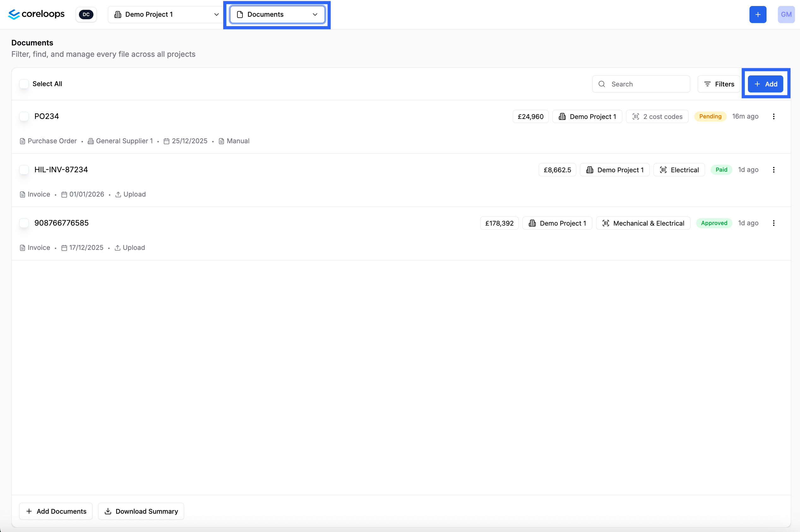
Task: Check the Select All checkbox
Action: point(24,84)
